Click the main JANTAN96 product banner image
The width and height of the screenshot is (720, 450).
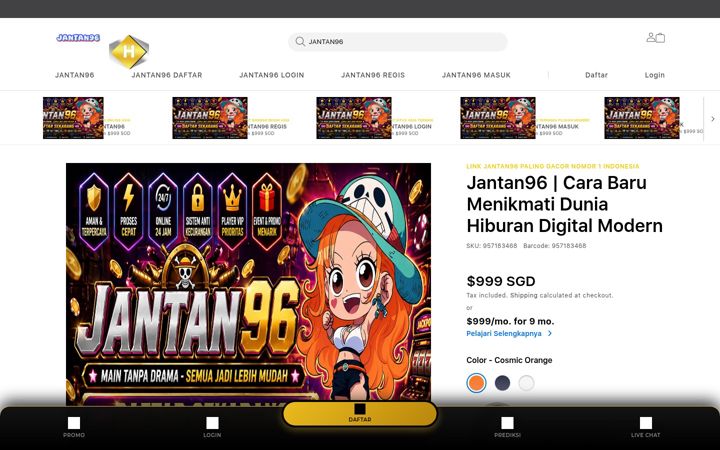point(248,284)
